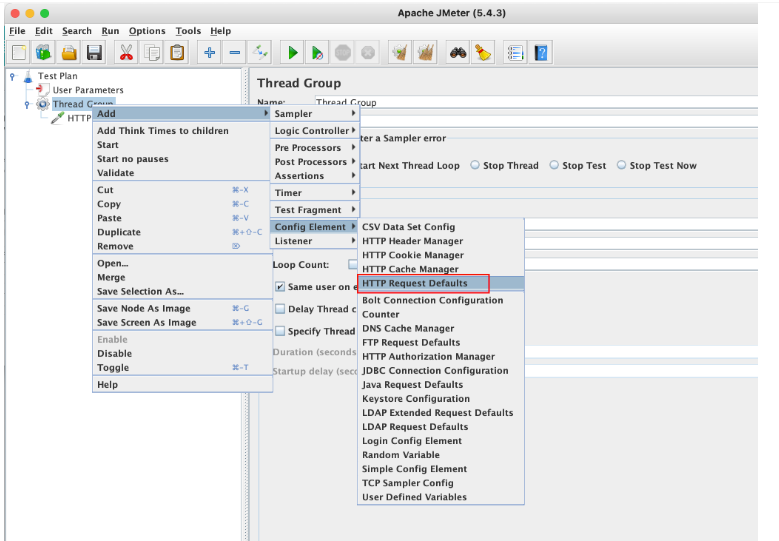779x541 pixels.
Task: Click the Copy toolbar icon
Action: coord(152,52)
